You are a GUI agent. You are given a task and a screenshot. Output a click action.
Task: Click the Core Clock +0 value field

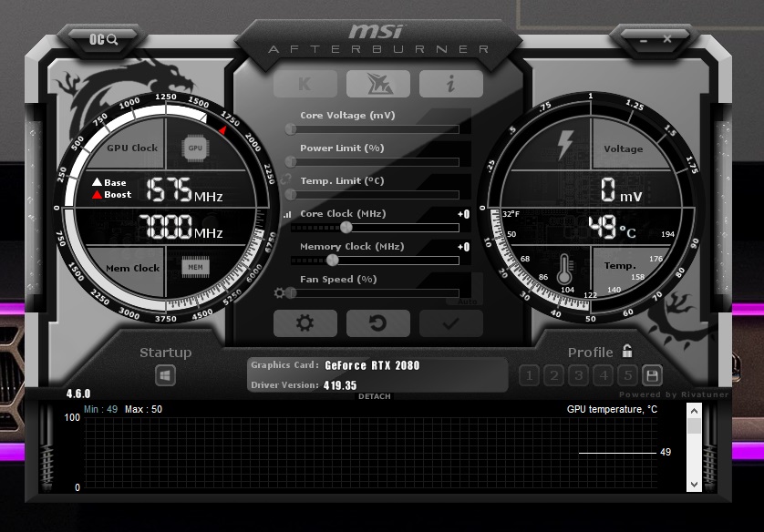[x=464, y=214]
